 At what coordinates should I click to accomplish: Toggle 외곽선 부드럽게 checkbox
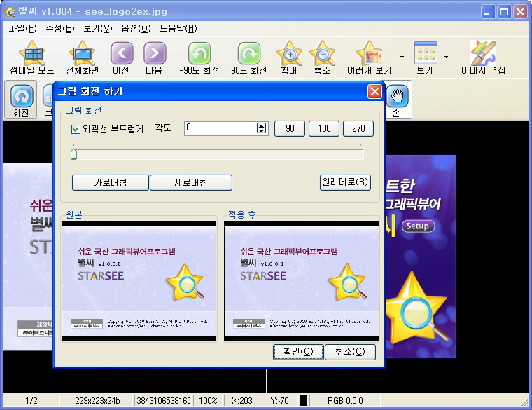76,129
